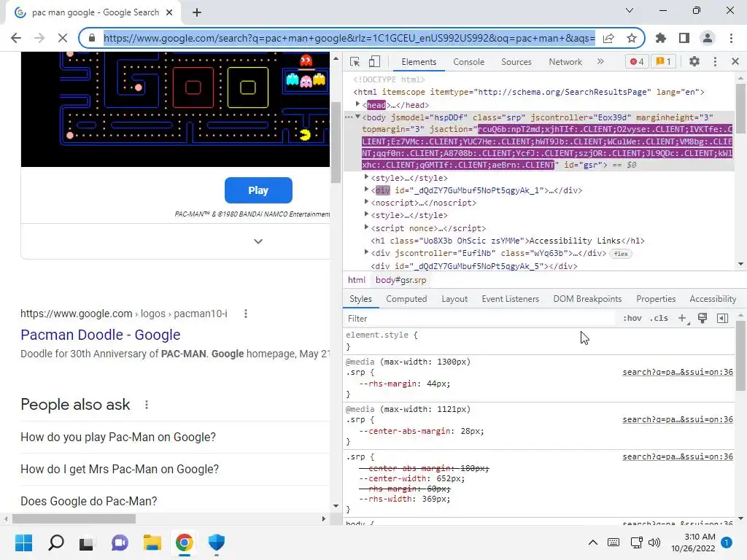Open Chrome extensions puzzle icon

(x=661, y=38)
